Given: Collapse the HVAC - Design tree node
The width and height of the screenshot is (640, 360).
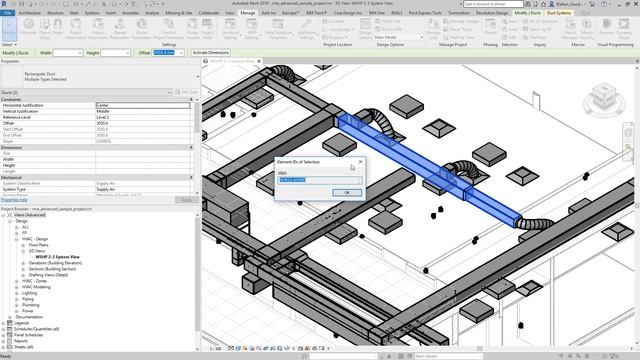Looking at the screenshot, I should [x=17, y=239].
